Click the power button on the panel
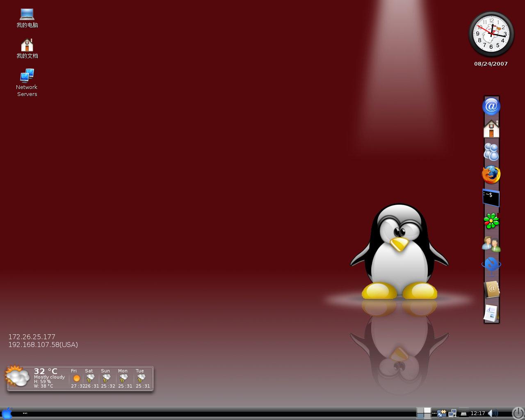The height and width of the screenshot is (420, 525). click(518, 413)
